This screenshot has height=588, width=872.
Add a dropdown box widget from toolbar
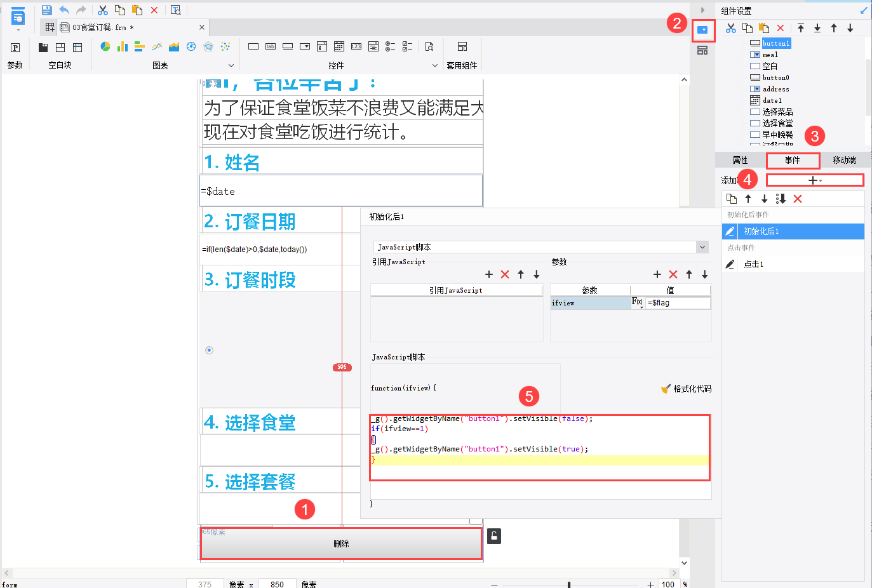(305, 46)
